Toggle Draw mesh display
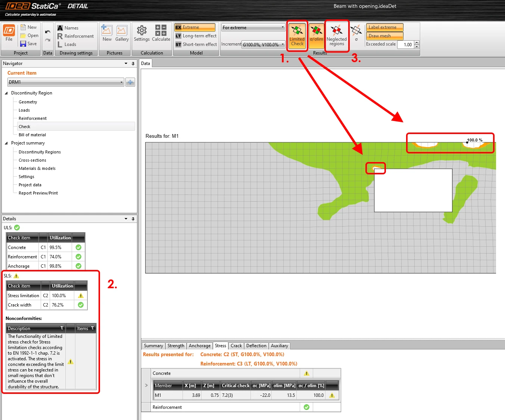 pyautogui.click(x=384, y=36)
